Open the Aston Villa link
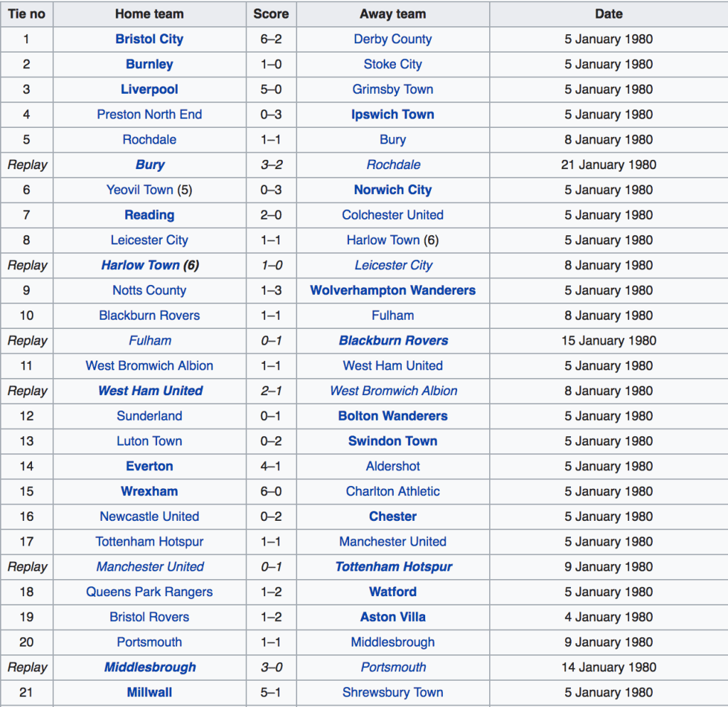The height and width of the screenshot is (707, 728). pos(392,617)
